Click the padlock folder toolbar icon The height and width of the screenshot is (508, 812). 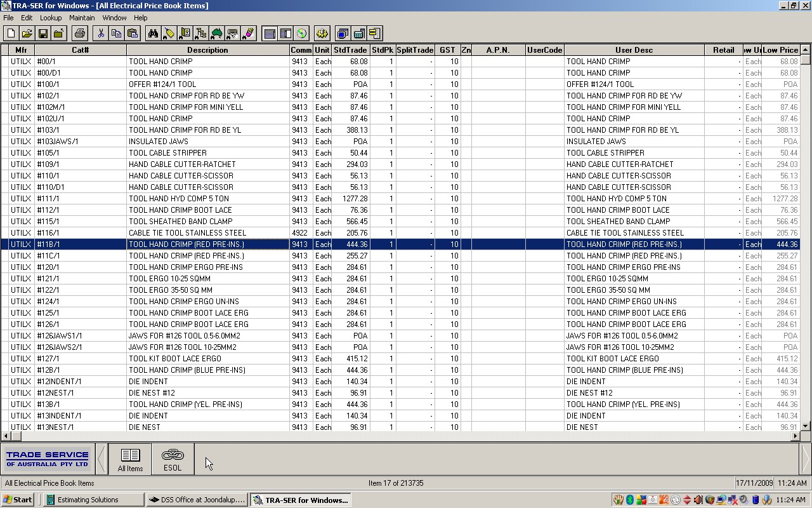[x=58, y=34]
